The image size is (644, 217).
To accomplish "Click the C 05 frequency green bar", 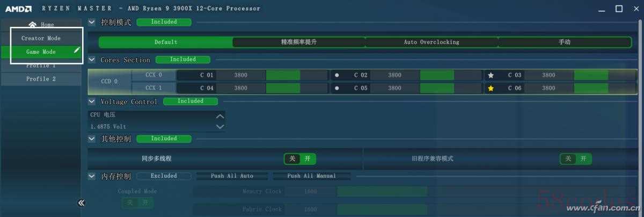I will pyautogui.click(x=437, y=88).
